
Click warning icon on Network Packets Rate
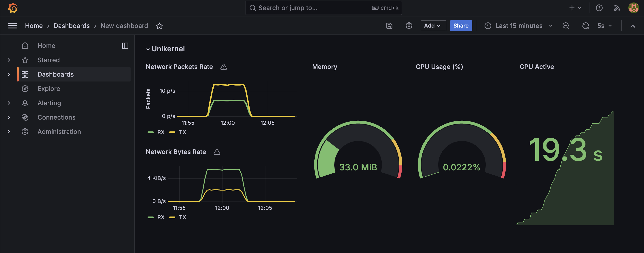(x=224, y=67)
